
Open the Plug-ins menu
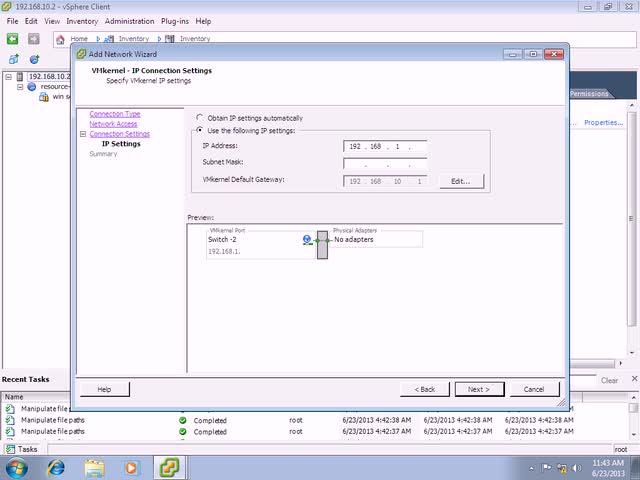click(175, 21)
